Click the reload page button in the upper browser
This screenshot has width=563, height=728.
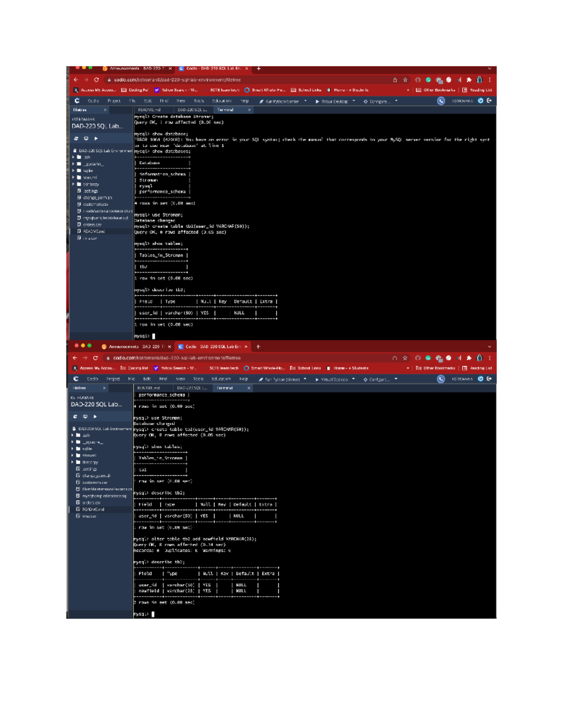(96, 80)
